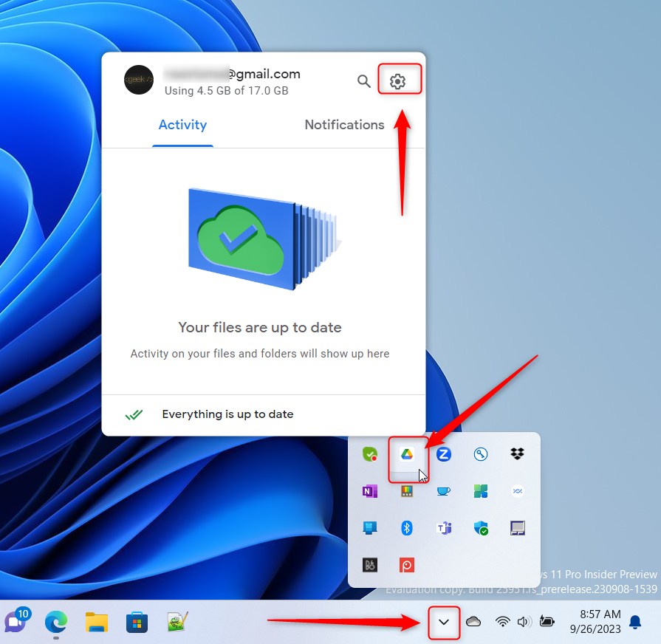Click the green double-checkmark sync status icon

coord(134,415)
